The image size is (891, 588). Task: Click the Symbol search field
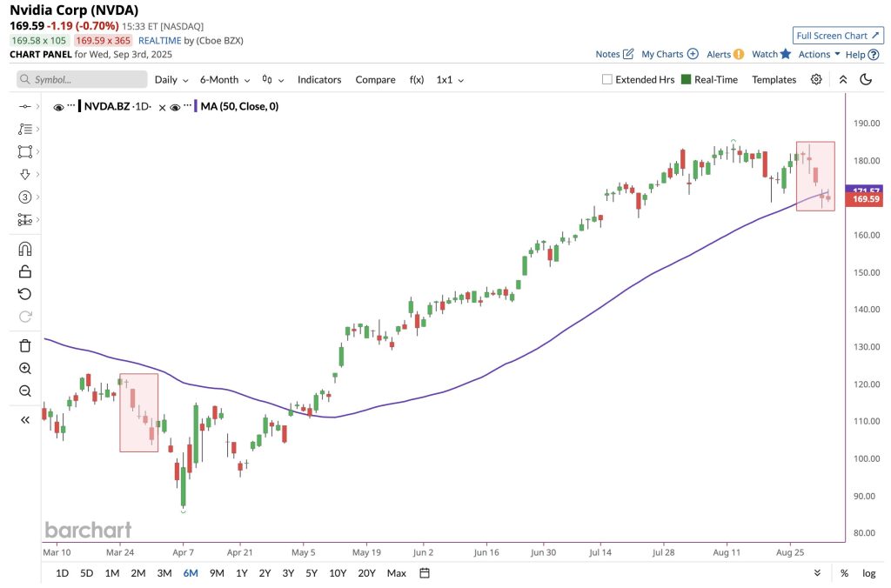[x=82, y=79]
